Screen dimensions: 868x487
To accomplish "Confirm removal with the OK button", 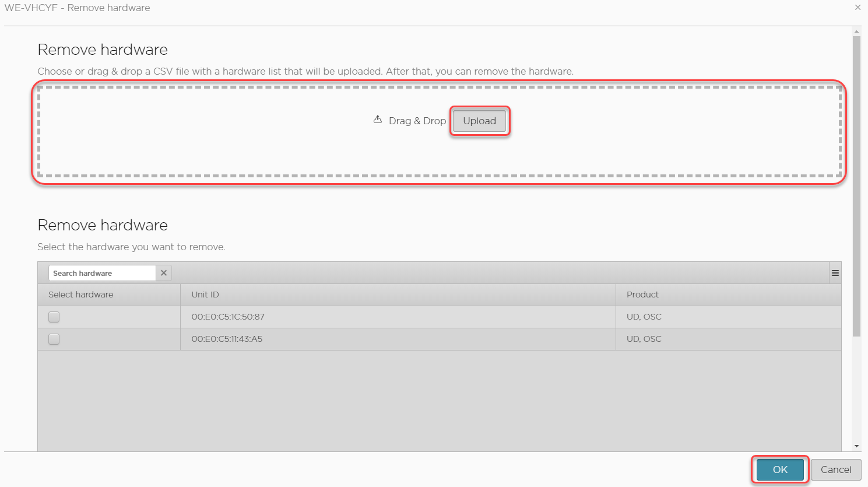I will pos(780,470).
